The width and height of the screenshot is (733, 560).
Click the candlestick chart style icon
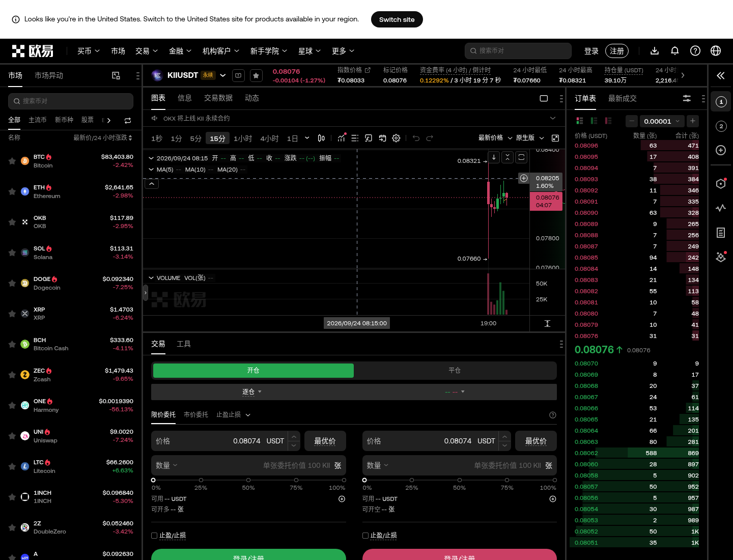coord(321,138)
